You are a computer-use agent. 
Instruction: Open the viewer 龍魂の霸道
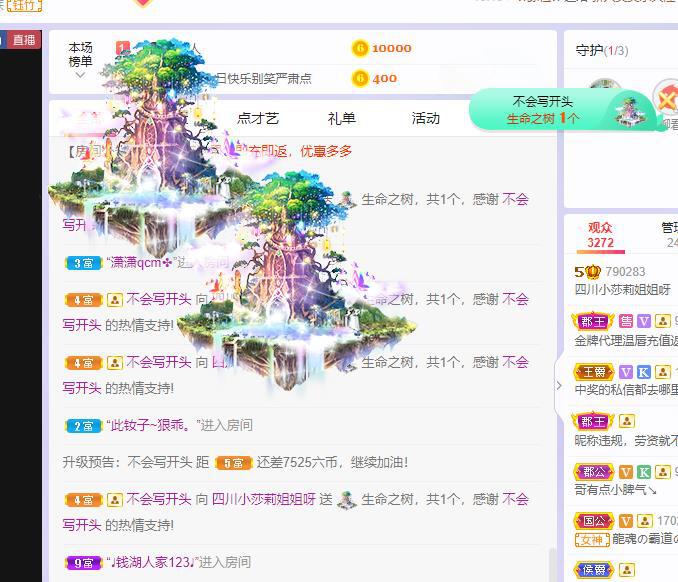coord(645,539)
